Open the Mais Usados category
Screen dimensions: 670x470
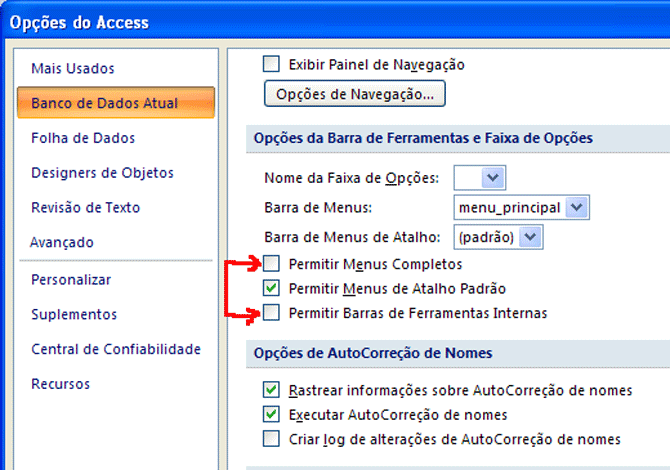coord(73,68)
